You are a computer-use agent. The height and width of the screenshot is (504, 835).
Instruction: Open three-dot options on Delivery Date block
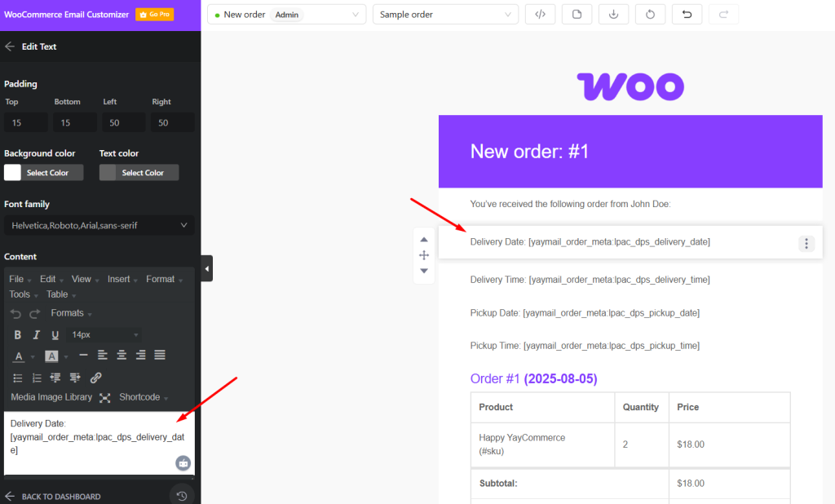[x=806, y=243]
